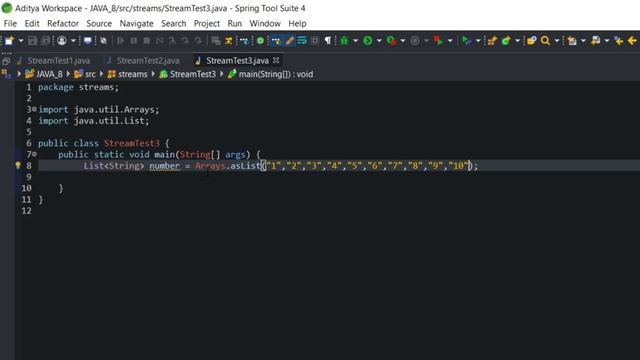Click the Run Last Tool external icon
Screen dimensions: 640x360
pos(466,40)
